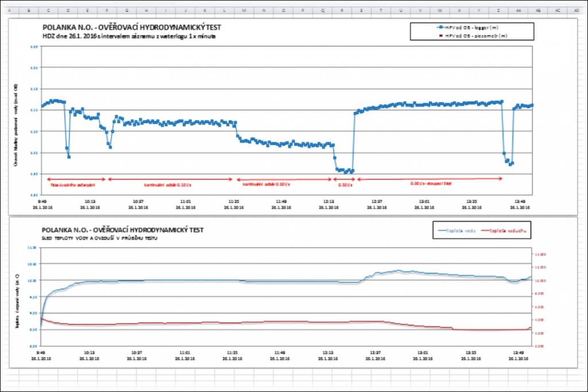Select the red air temperature line
Viewport: 588px width, 392px height.
tap(262, 322)
